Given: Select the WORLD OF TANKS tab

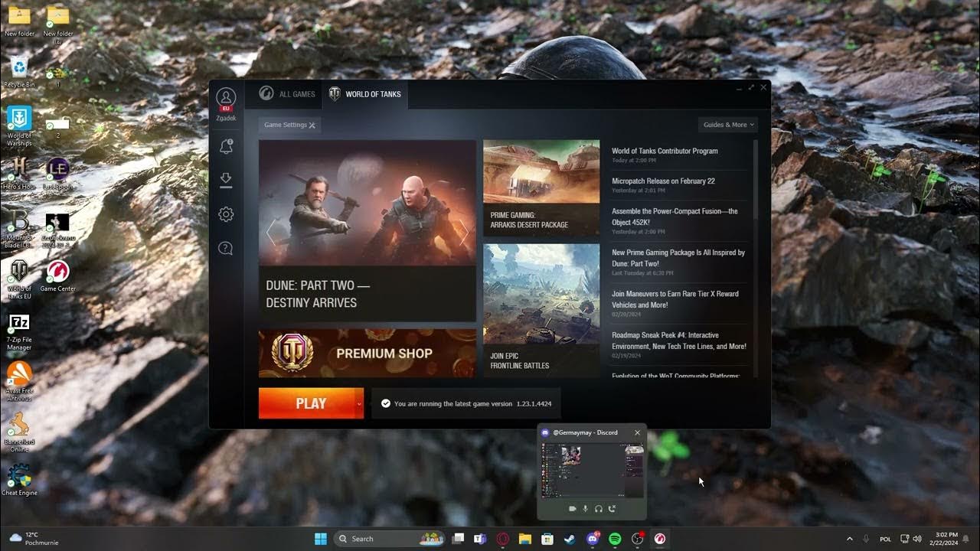Looking at the screenshot, I should [x=365, y=93].
